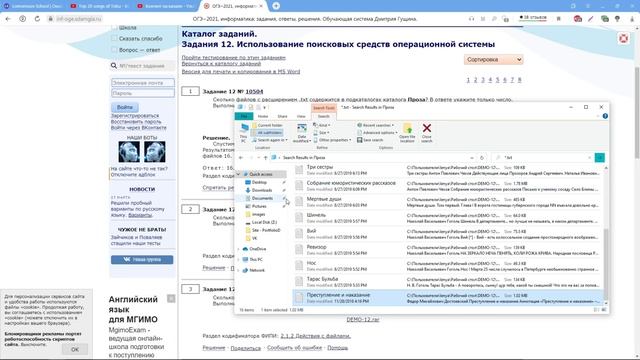The image size is (640, 360).
Task: Open the task number 10504 link
Action: point(254,91)
